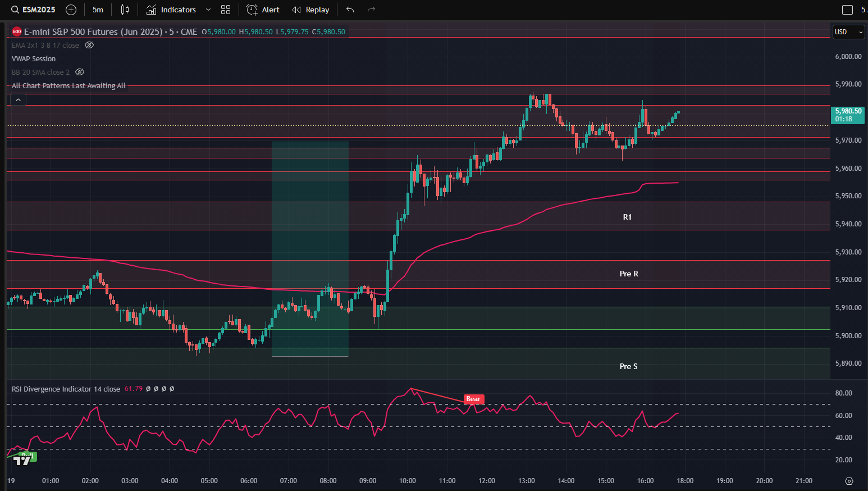Click the Pre R zone label
Image resolution: width=868 pixels, height=491 pixels.
pyautogui.click(x=629, y=274)
